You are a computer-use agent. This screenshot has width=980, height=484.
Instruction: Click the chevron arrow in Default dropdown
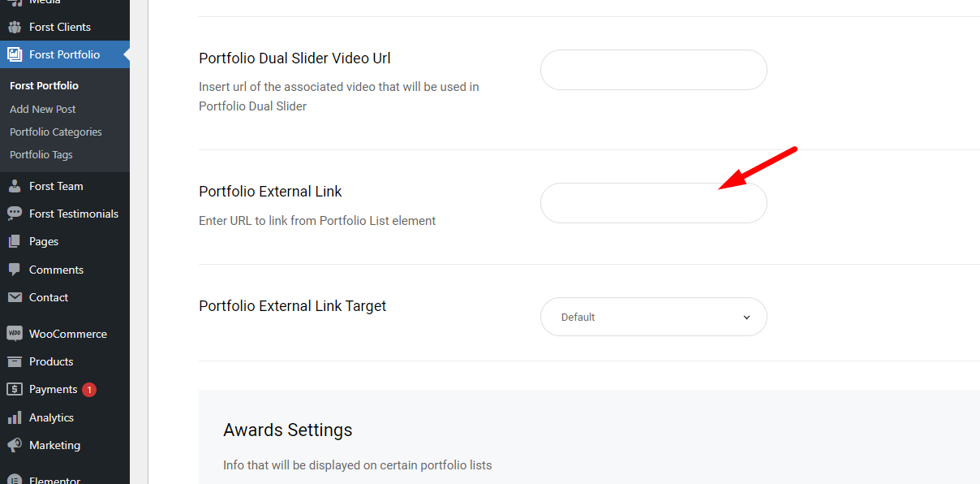click(746, 318)
